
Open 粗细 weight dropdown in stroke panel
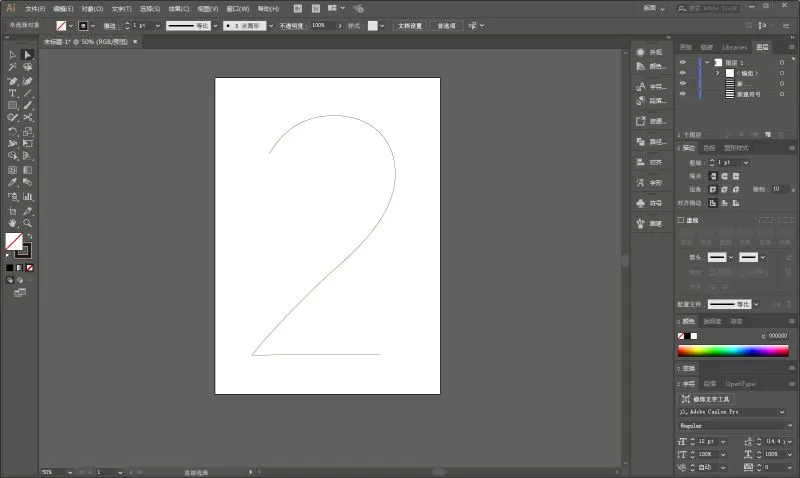[746, 163]
